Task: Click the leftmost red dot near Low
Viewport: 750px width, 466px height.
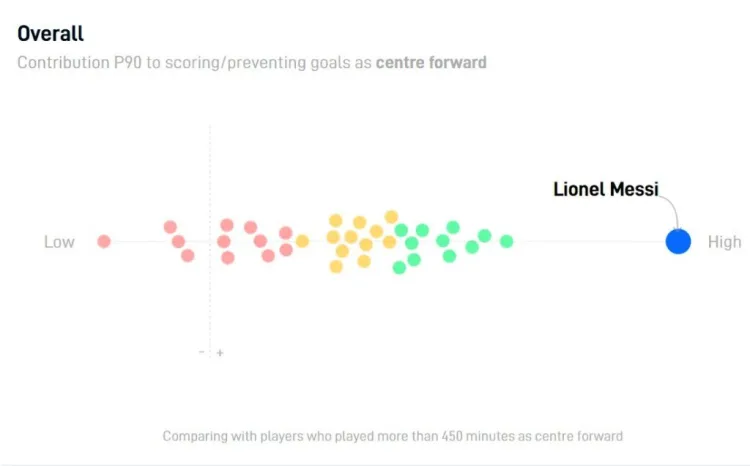Action: pyautogui.click(x=104, y=241)
